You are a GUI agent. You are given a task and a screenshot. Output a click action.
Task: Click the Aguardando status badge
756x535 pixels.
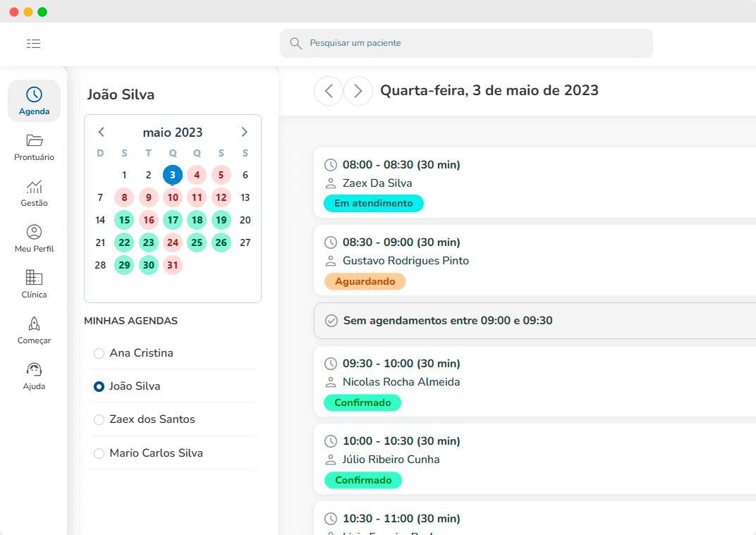point(365,281)
